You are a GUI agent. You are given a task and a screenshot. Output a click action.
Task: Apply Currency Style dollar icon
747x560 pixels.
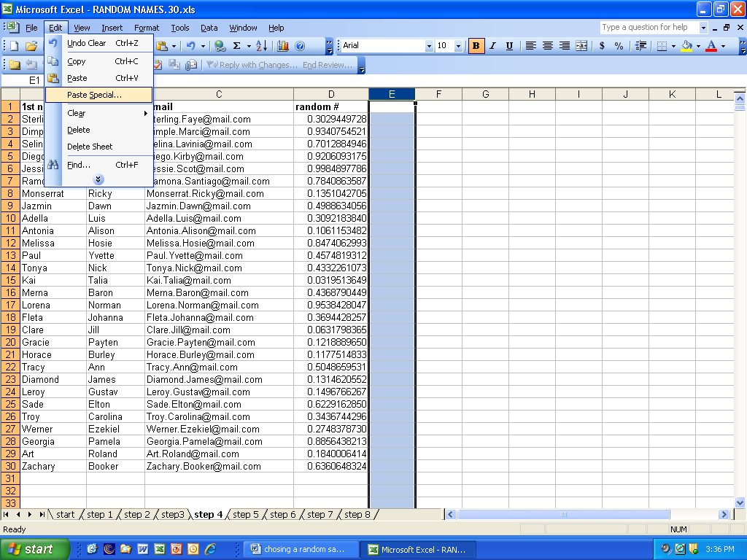[602, 46]
